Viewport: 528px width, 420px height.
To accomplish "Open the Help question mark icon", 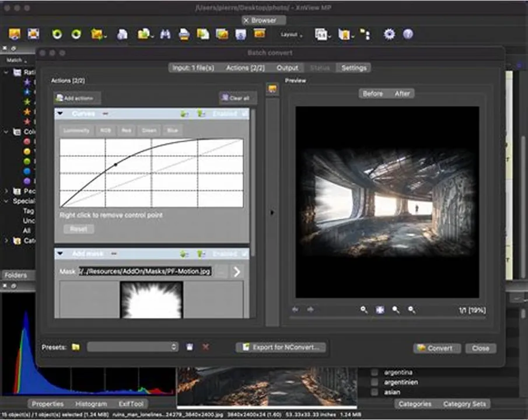I will pyautogui.click(x=408, y=34).
